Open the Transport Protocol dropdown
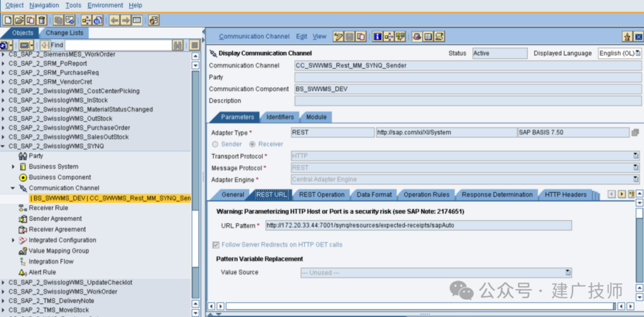This screenshot has width=644, height=317. (x=636, y=156)
